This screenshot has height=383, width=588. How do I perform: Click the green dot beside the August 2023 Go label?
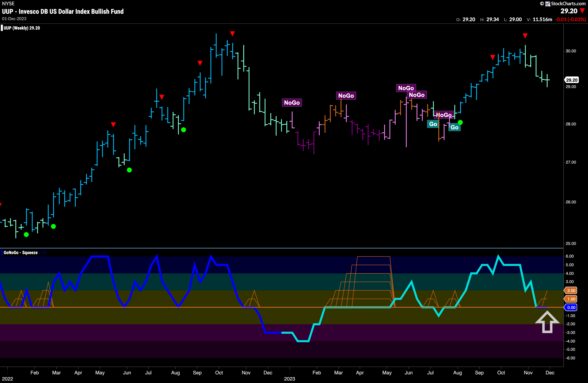[x=460, y=123]
